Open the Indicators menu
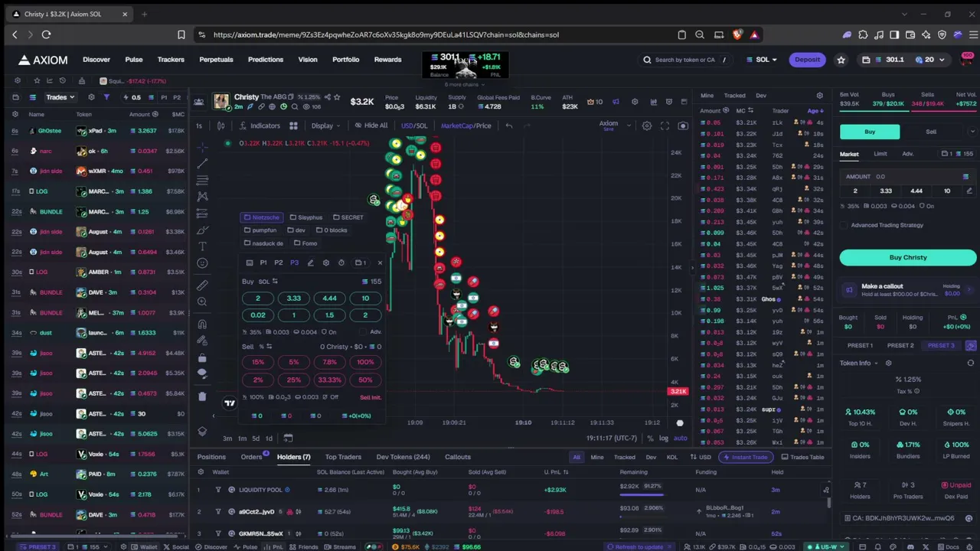This screenshot has width=980, height=551. click(260, 126)
